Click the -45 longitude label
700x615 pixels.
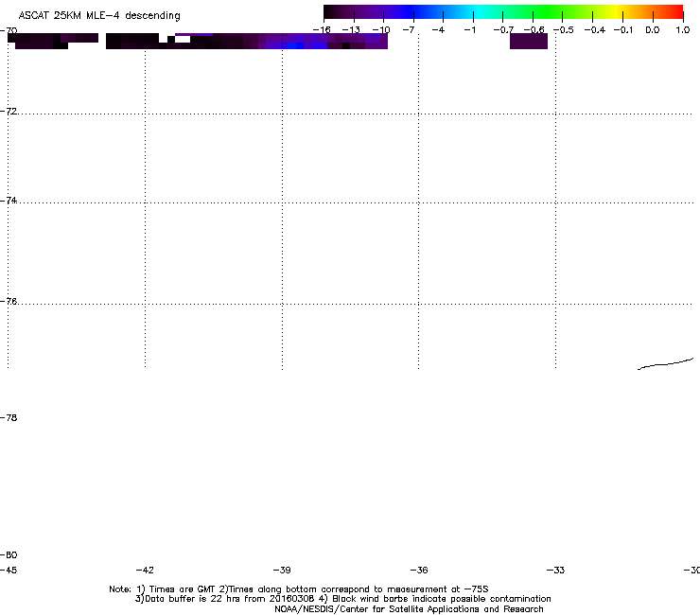click(9, 570)
